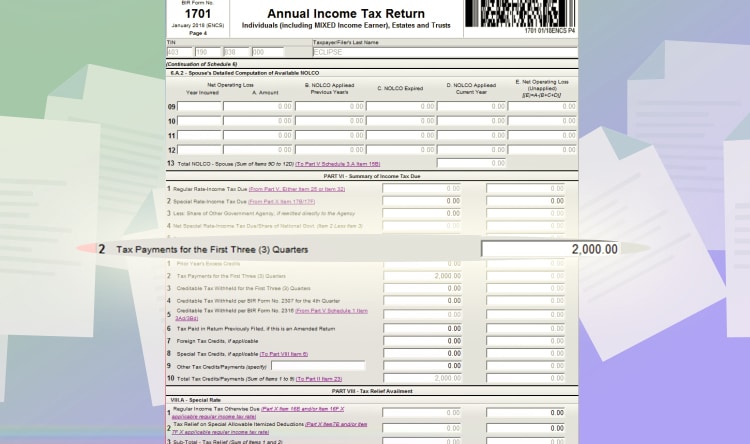Follow 'From Part V, Either Item 26 or Item 32' link
Image resolution: width=750 pixels, height=444 pixels.
pos(297,188)
